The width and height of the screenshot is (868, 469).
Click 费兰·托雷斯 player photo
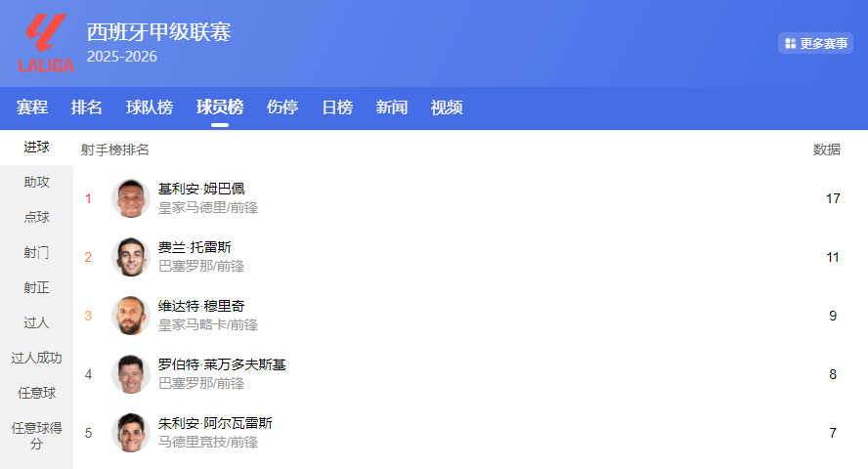click(x=131, y=257)
